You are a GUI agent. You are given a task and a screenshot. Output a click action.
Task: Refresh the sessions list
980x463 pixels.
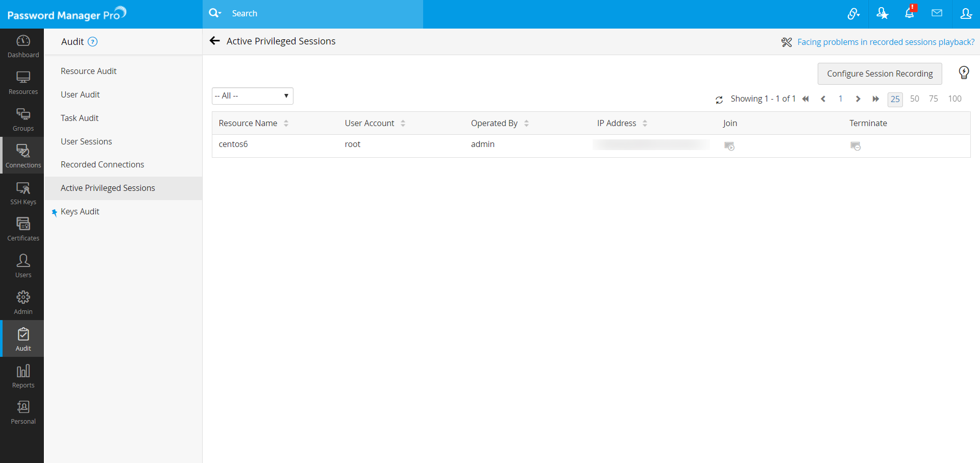(x=719, y=100)
